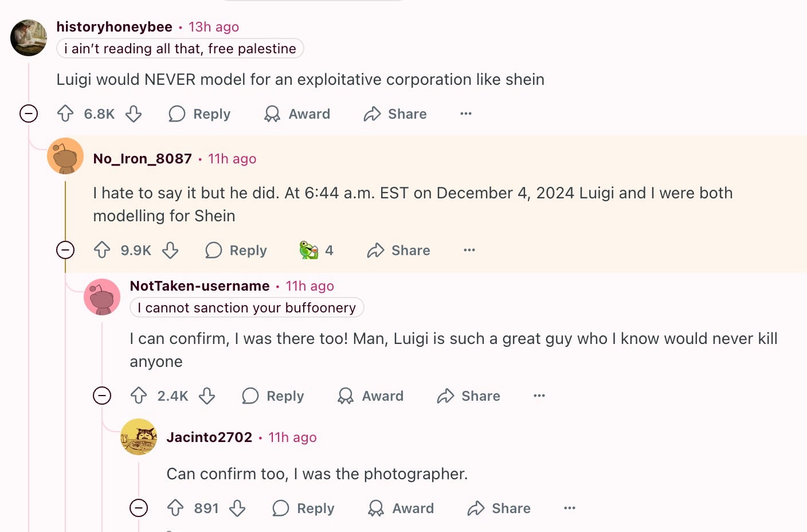Click NotTaken-username's avatar image
The image size is (807, 532).
pyautogui.click(x=102, y=297)
